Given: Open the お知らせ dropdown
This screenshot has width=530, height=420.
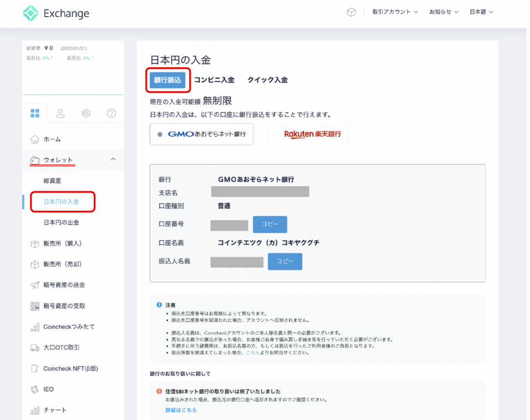Looking at the screenshot, I should point(444,12).
